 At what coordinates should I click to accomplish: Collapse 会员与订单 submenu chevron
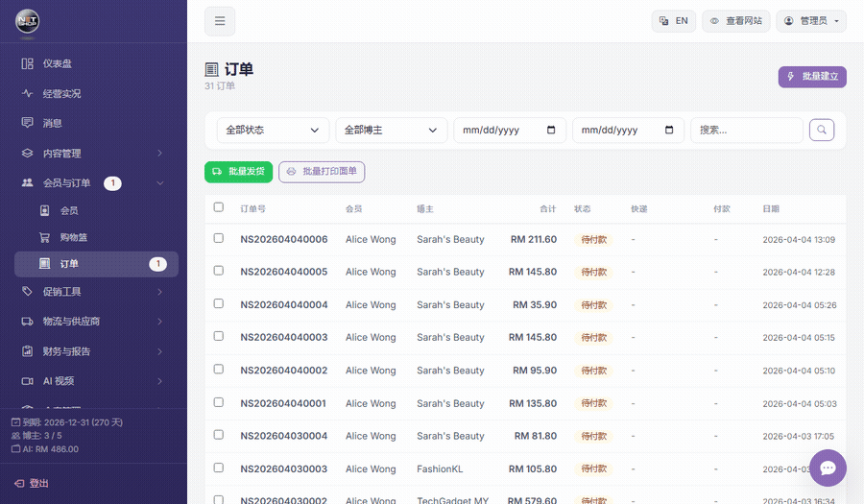tap(159, 182)
